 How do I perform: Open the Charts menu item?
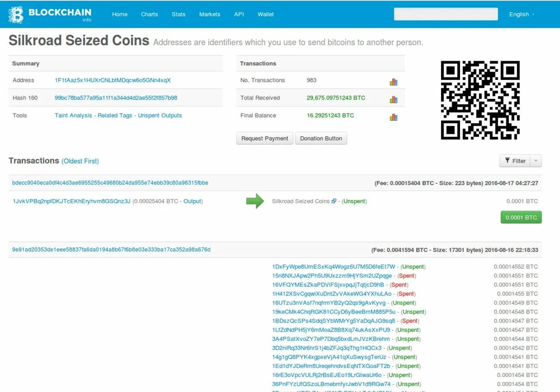tap(149, 14)
